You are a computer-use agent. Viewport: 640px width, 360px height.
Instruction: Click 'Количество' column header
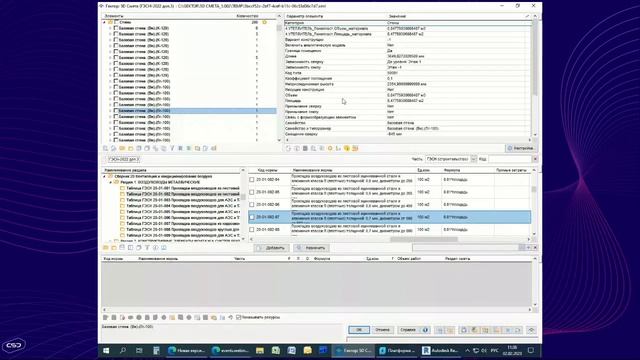(247, 16)
